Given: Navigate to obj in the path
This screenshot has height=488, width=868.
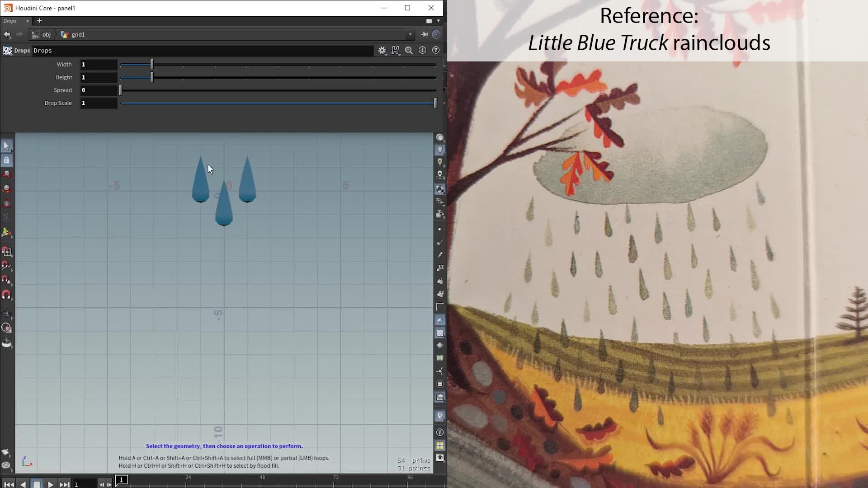Looking at the screenshot, I should click(46, 34).
